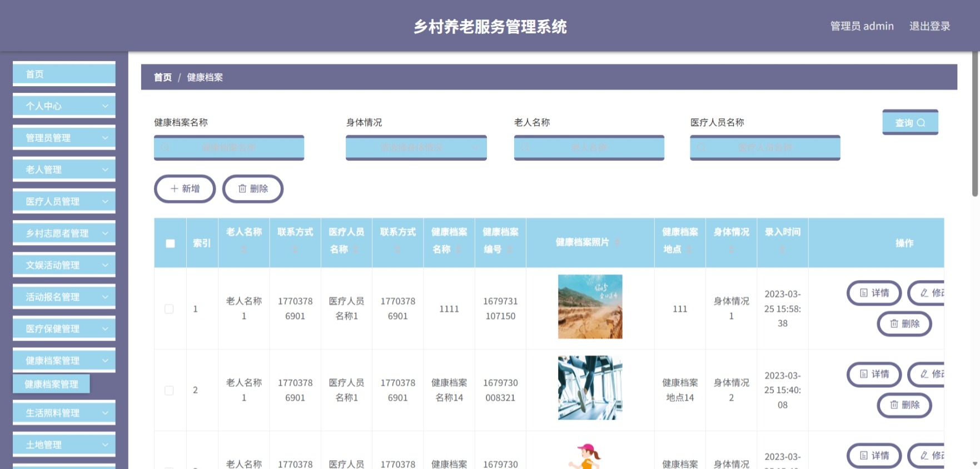Delete the row 1 record

[904, 323]
